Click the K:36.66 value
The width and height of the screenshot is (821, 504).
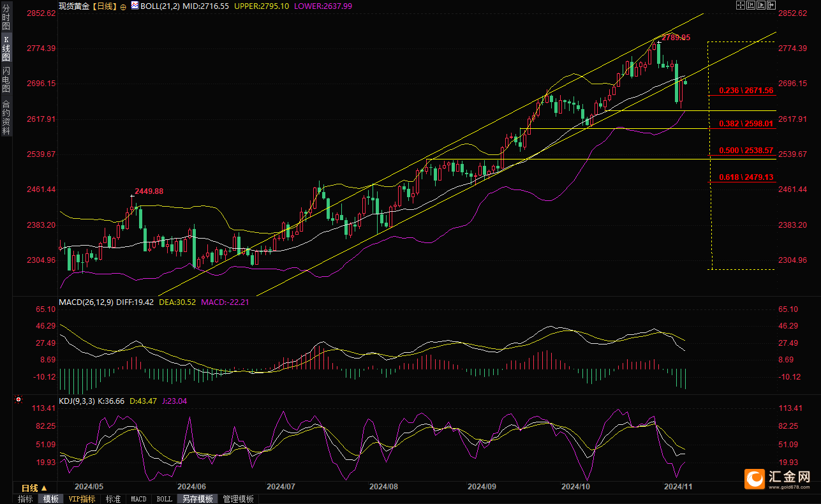click(x=111, y=401)
